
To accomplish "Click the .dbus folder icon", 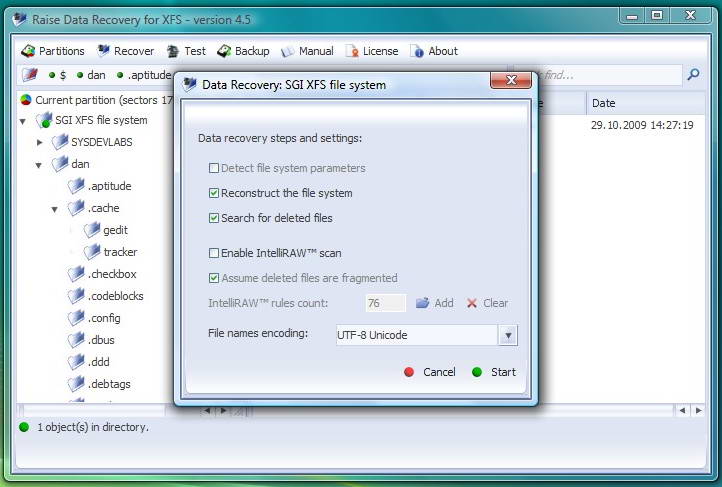I will [76, 340].
